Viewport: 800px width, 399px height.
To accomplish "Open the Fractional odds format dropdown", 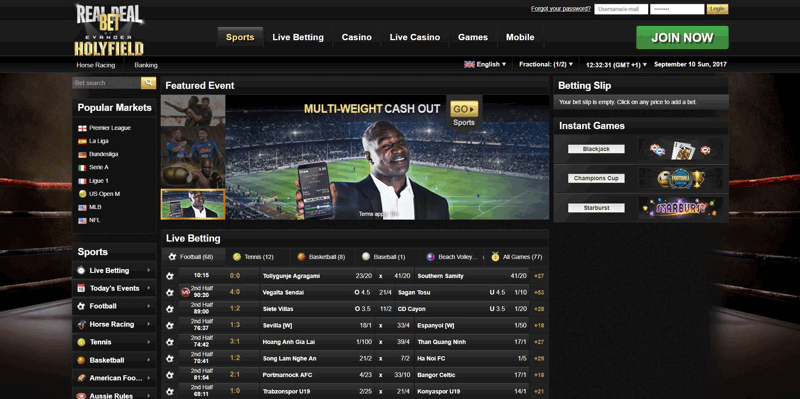I will tap(546, 64).
